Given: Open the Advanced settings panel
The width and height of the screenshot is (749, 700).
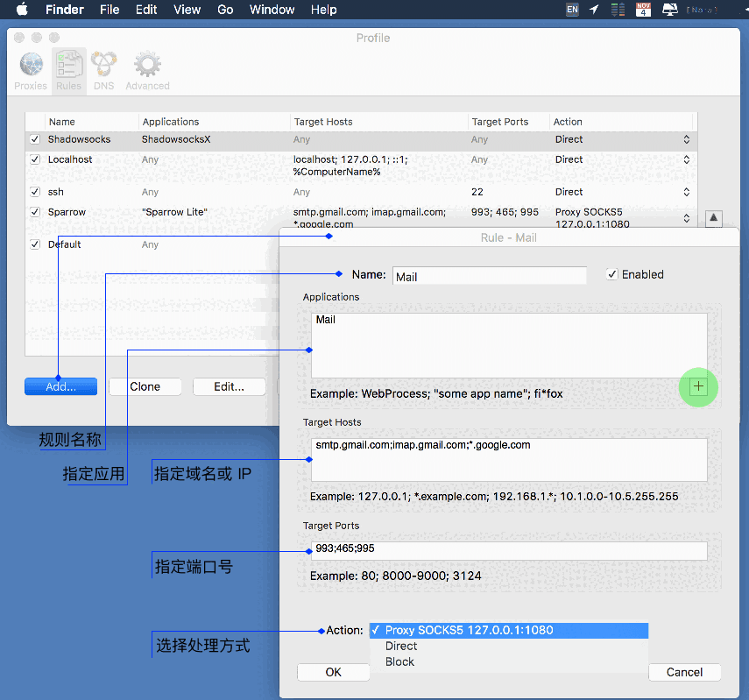Looking at the screenshot, I should 146,70.
